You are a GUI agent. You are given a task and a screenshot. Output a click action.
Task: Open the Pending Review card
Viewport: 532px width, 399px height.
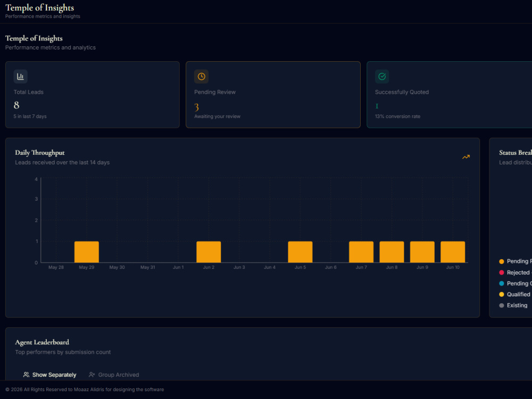pyautogui.click(x=273, y=95)
